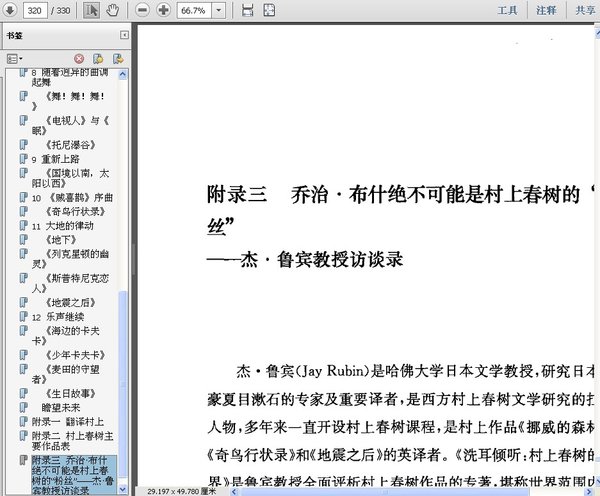
Task: Open the 共享 pane
Action: 585,10
